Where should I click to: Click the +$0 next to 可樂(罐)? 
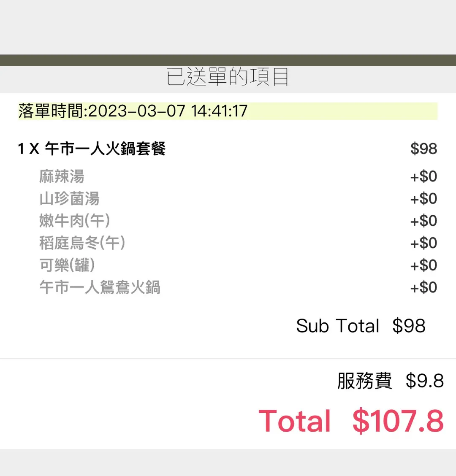click(x=423, y=265)
